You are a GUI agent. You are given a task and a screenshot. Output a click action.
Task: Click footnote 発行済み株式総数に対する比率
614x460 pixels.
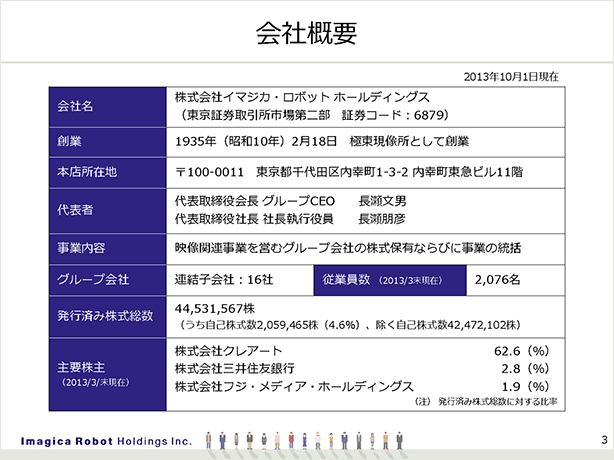pos(497,402)
